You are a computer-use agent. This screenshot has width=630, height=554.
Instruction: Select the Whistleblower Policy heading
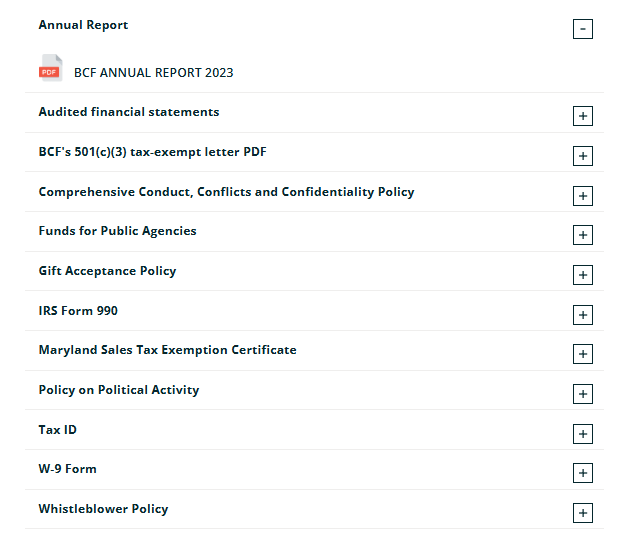click(103, 509)
